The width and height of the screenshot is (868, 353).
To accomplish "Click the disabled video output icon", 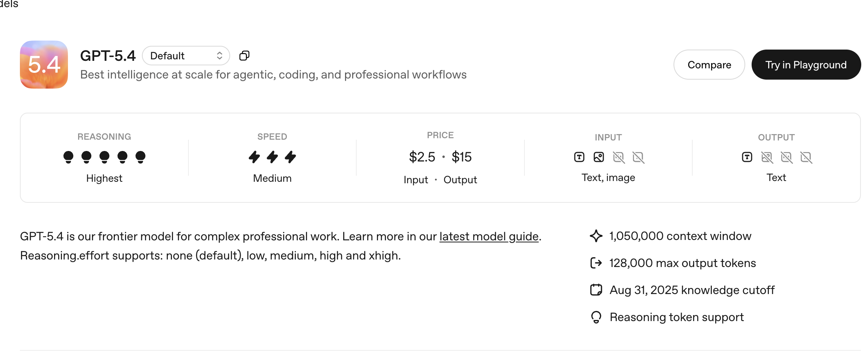I will point(806,157).
